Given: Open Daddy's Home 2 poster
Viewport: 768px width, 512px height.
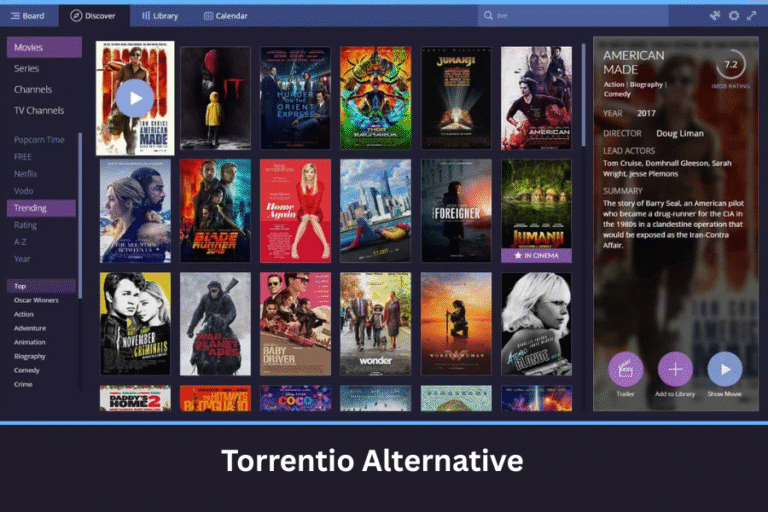Looking at the screenshot, I should 135,398.
